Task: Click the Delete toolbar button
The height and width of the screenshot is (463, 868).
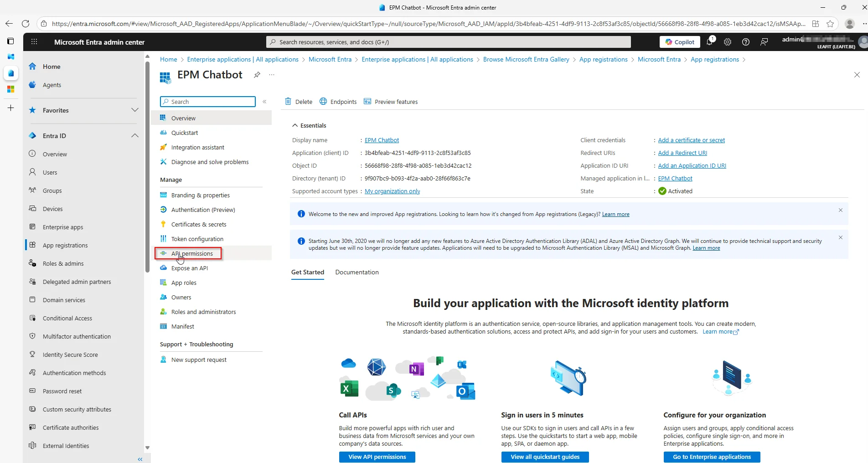Action: pos(299,102)
